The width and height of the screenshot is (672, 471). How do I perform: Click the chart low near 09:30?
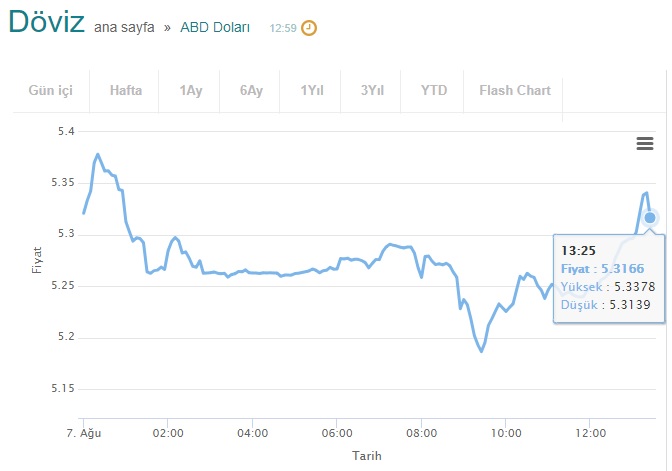pos(482,351)
